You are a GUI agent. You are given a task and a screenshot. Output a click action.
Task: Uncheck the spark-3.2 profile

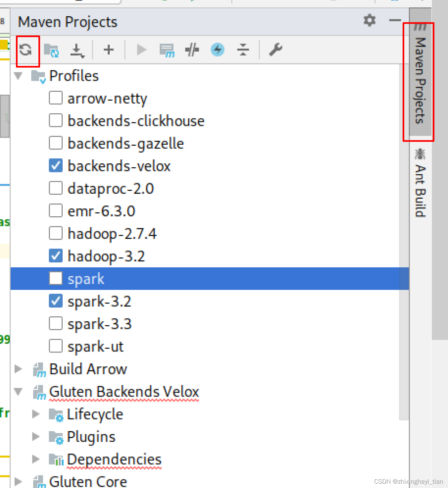(x=56, y=301)
